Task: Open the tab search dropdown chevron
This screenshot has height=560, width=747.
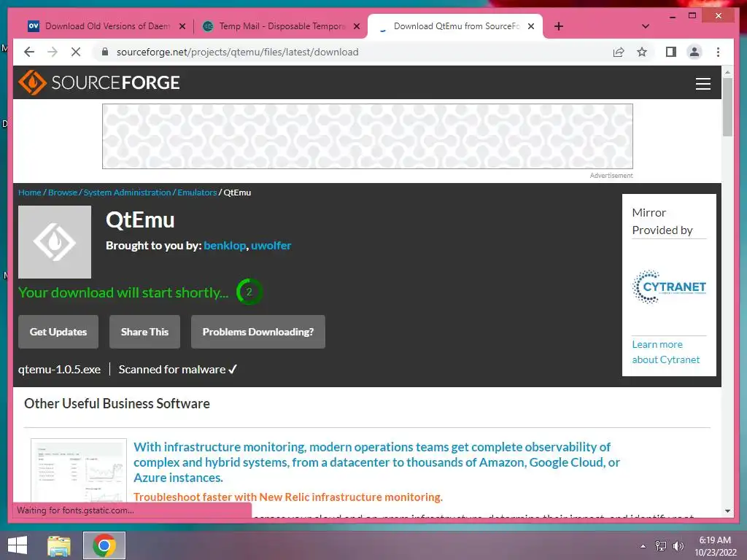Action: (x=645, y=27)
